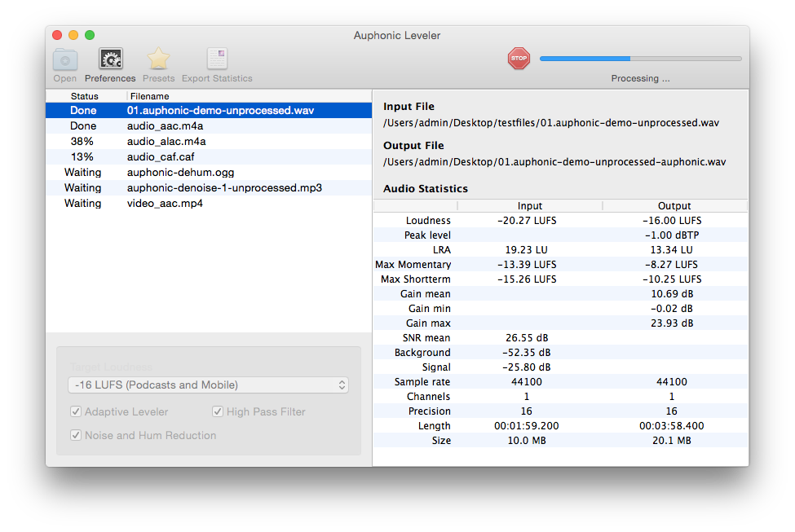Sort the file list by Status column
The width and height of the screenshot is (795, 532).
point(85,96)
